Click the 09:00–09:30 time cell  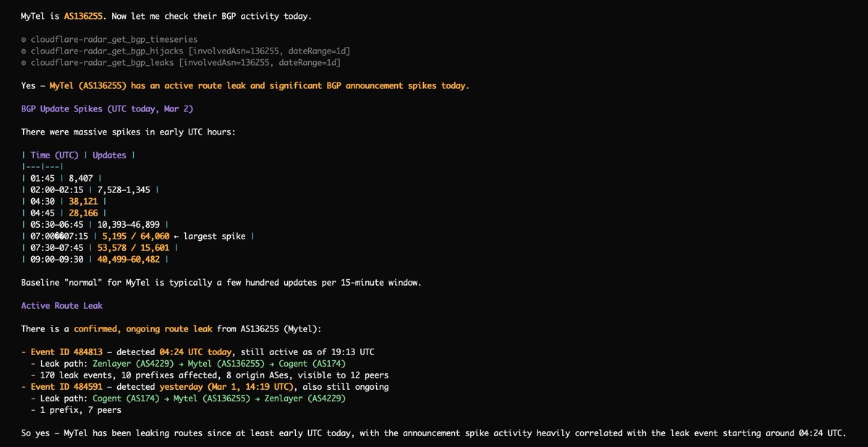pos(56,259)
